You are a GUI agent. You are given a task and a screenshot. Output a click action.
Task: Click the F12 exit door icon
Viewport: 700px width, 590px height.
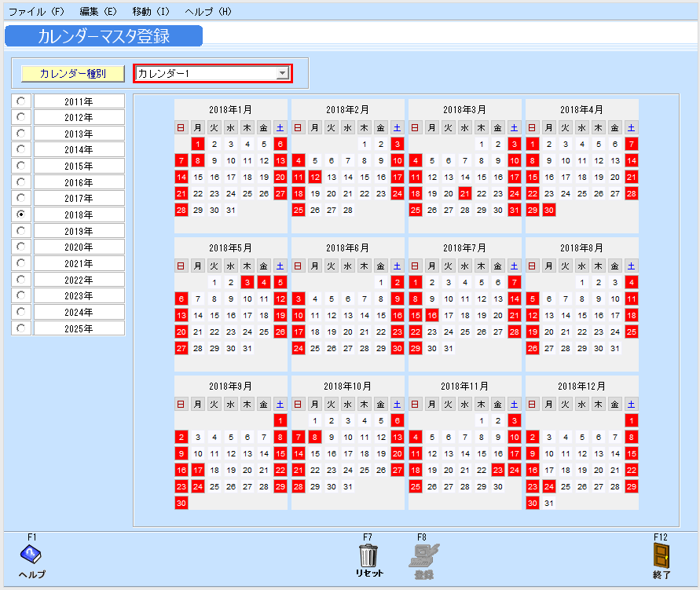point(661,555)
